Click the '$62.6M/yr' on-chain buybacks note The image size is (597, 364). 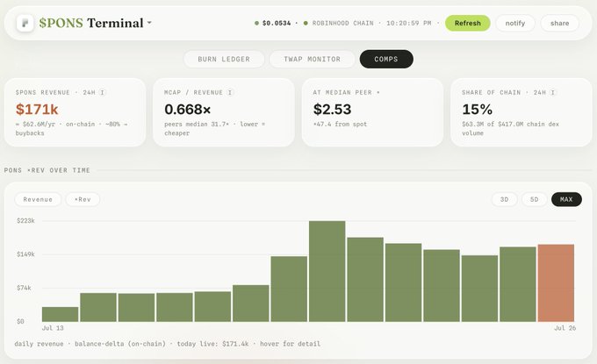click(72, 129)
